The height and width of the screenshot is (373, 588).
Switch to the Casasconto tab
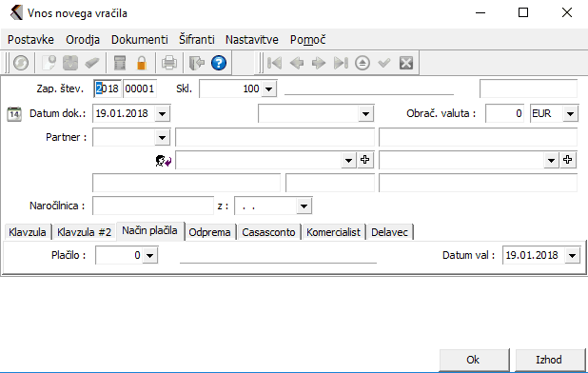(268, 232)
